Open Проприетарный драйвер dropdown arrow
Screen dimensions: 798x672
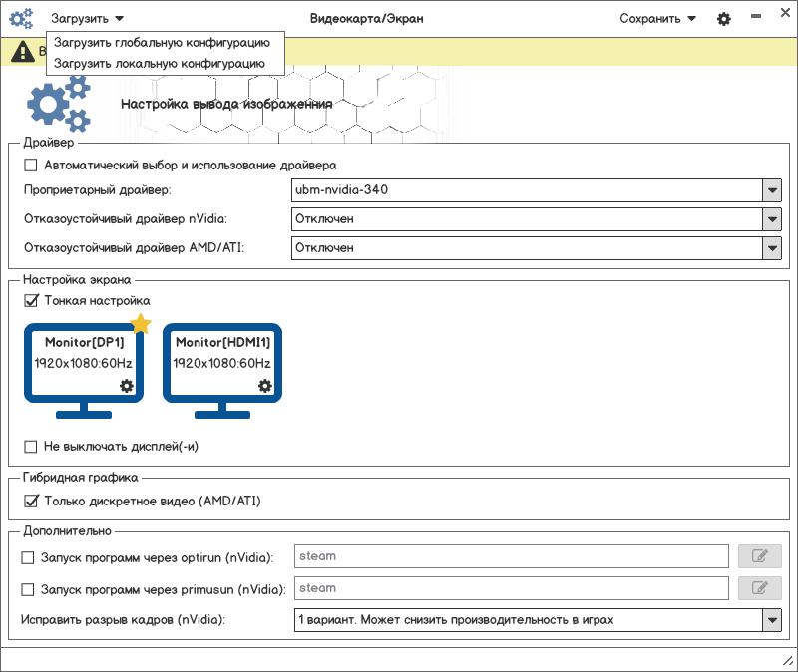point(772,190)
